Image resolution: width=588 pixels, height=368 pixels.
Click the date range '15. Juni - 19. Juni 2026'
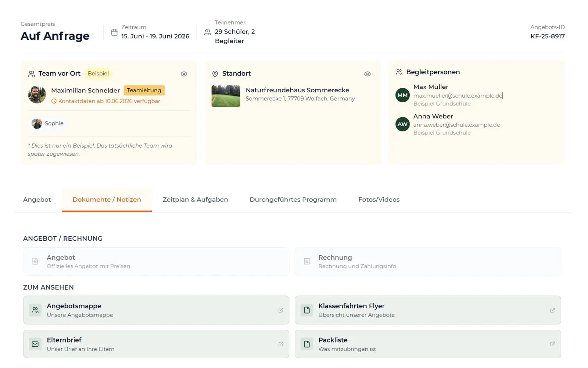pos(155,36)
